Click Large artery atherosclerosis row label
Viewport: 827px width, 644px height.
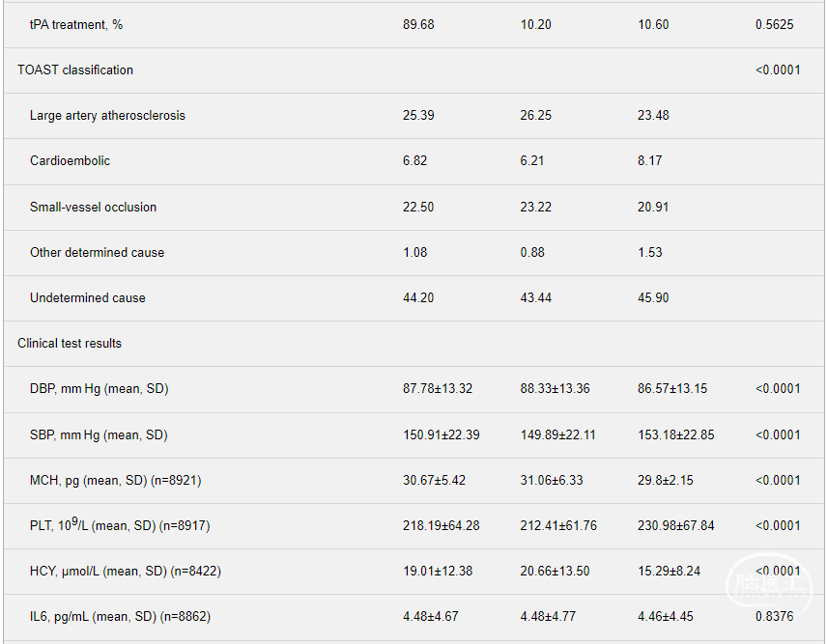click(107, 115)
